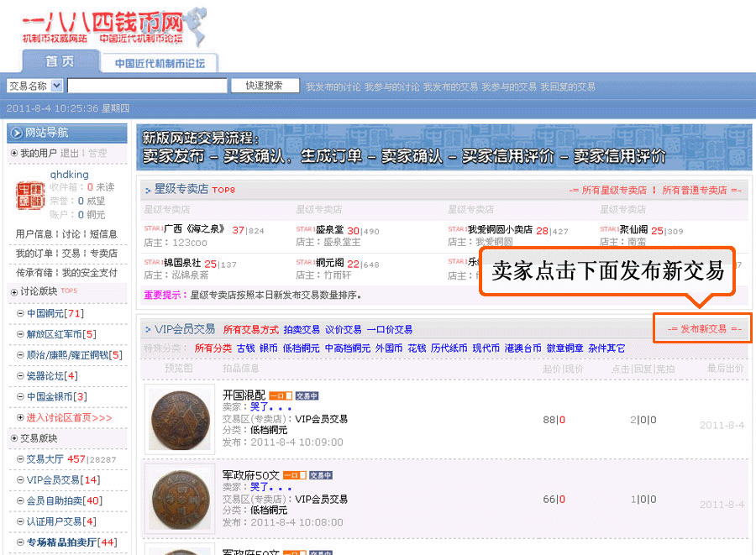Switch to the 首页 tab

(x=59, y=61)
